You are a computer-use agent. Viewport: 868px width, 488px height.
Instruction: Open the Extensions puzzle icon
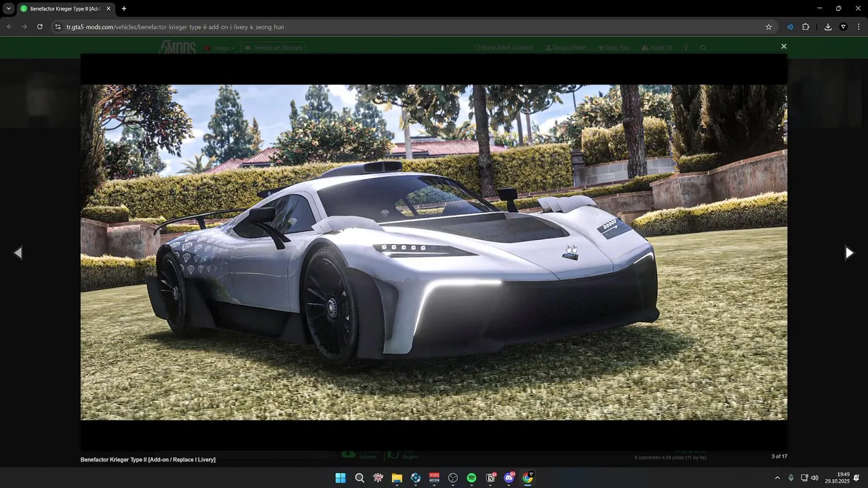coord(806,27)
